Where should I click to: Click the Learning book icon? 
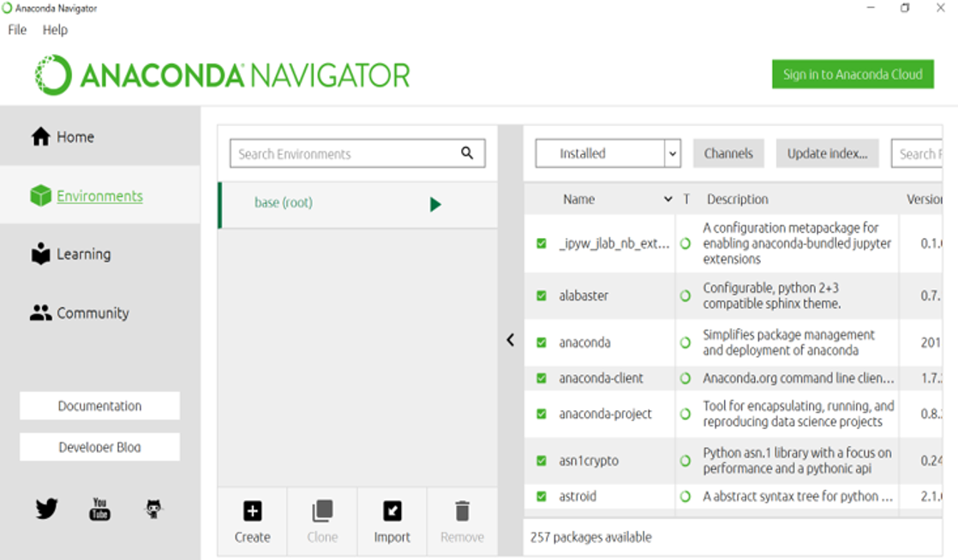coord(41,253)
